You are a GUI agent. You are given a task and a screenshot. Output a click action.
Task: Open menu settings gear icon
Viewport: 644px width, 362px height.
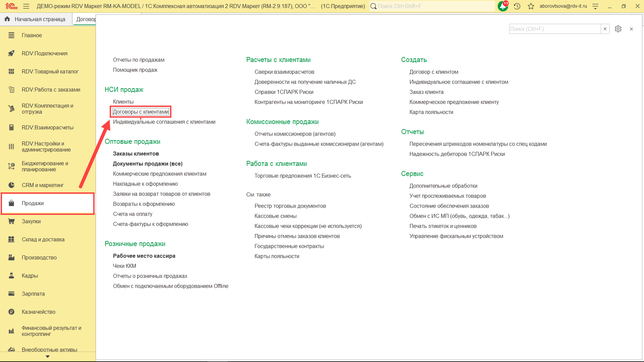[618, 29]
